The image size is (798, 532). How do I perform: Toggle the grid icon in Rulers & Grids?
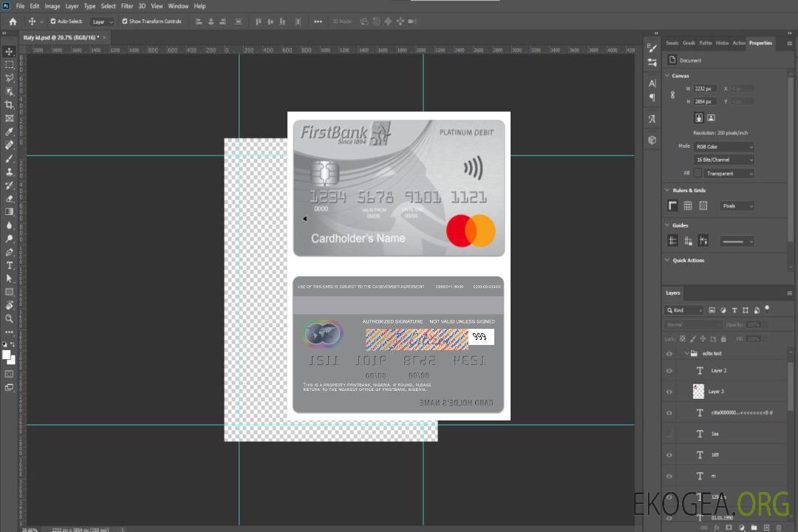click(x=688, y=205)
